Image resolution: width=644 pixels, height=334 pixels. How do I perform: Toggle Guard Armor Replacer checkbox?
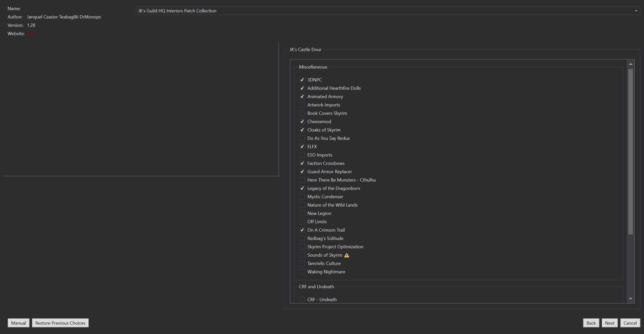302,171
